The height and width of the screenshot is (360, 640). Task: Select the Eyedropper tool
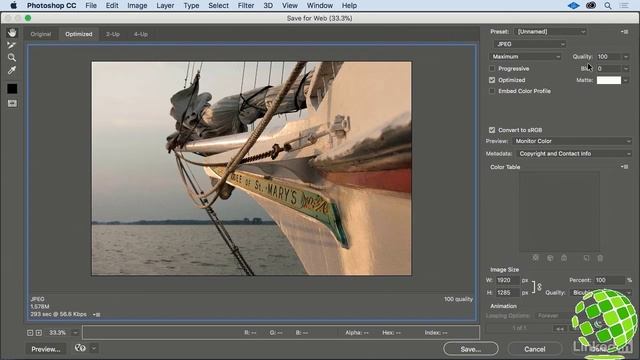[12, 70]
